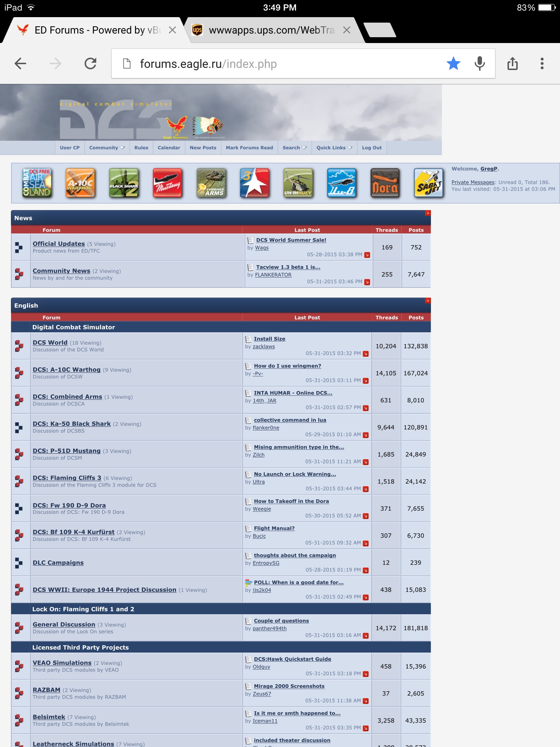
Task: Click Log Out in nav bar
Action: (372, 148)
